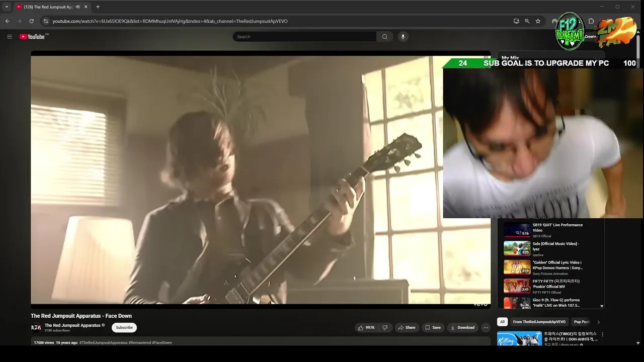Image resolution: width=644 pixels, height=362 pixels.
Task: Play "Golden" Official Lyric Video thumbnail
Action: 517,267
